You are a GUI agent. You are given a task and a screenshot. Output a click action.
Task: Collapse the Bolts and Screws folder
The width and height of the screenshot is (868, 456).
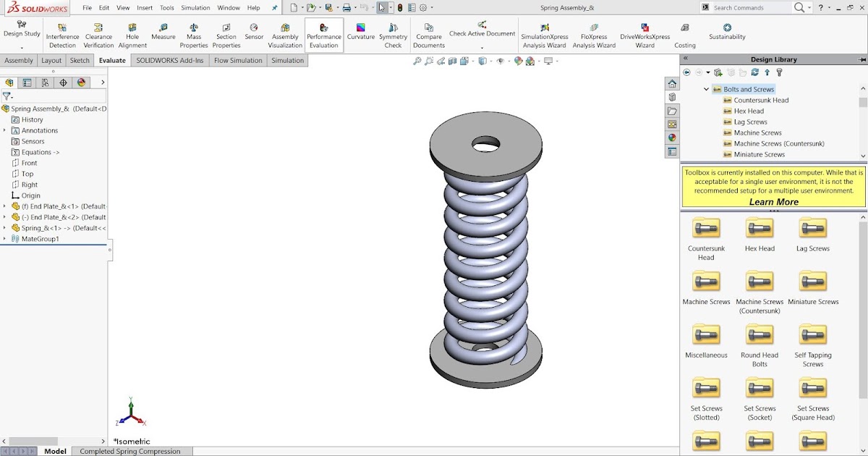point(707,89)
